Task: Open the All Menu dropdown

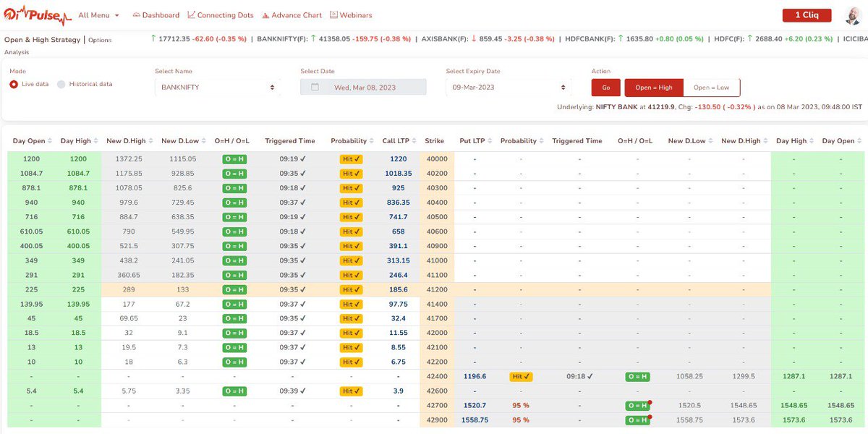Action: click(x=98, y=15)
